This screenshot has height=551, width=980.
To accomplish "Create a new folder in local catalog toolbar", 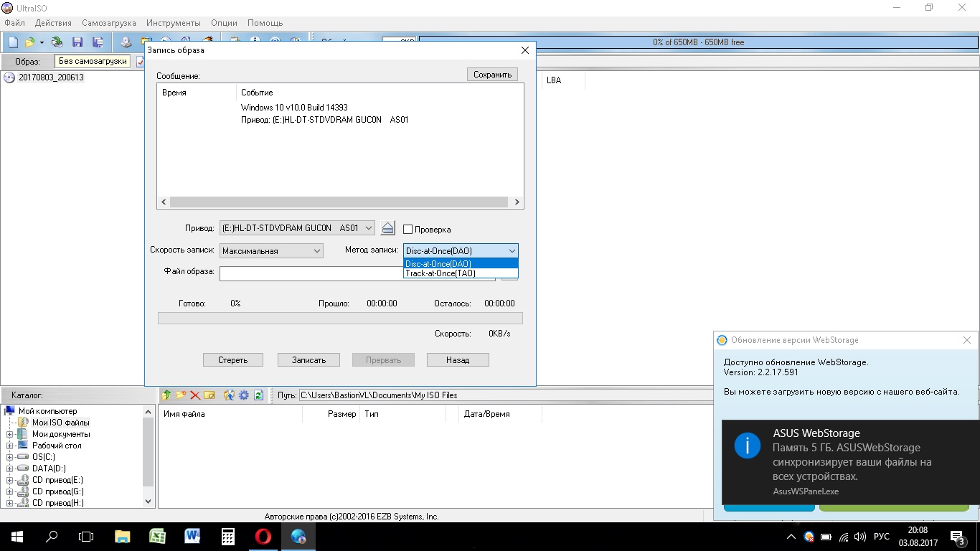I will tap(181, 395).
